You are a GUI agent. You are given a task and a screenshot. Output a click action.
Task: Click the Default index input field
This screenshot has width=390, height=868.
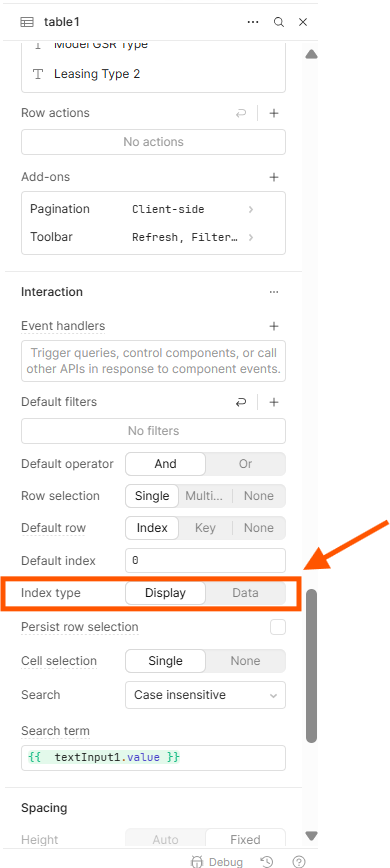click(205, 561)
